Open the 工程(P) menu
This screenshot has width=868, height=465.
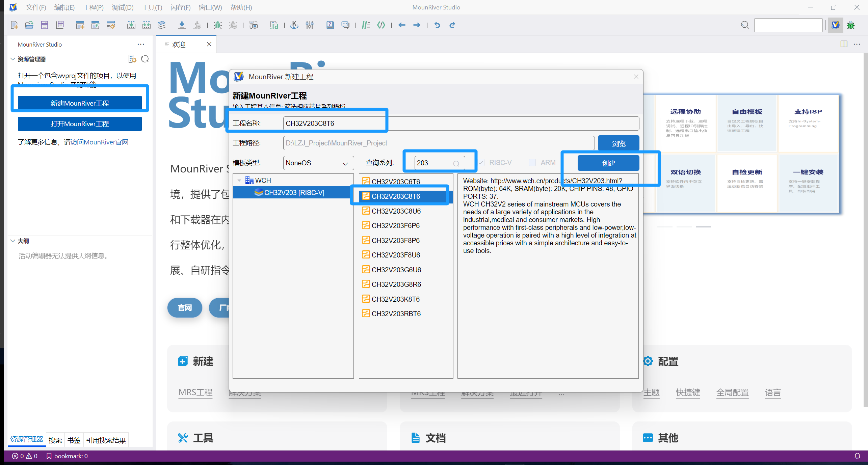pyautogui.click(x=93, y=7)
